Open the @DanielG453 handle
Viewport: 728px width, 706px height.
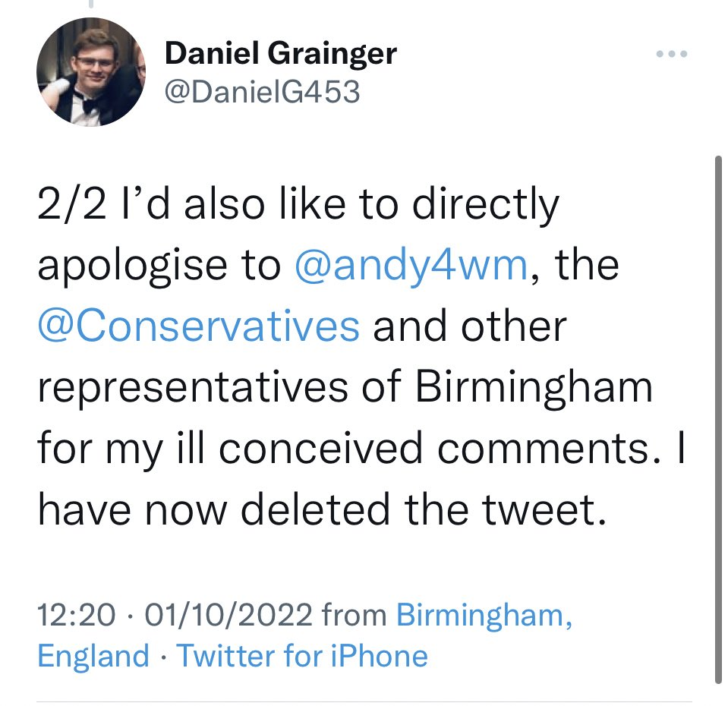coord(261,92)
